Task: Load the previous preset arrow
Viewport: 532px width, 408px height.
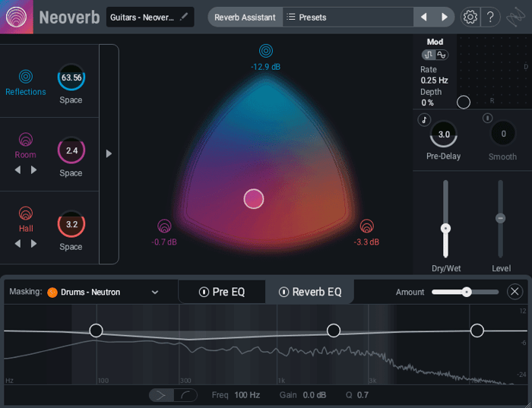Action: pos(424,17)
